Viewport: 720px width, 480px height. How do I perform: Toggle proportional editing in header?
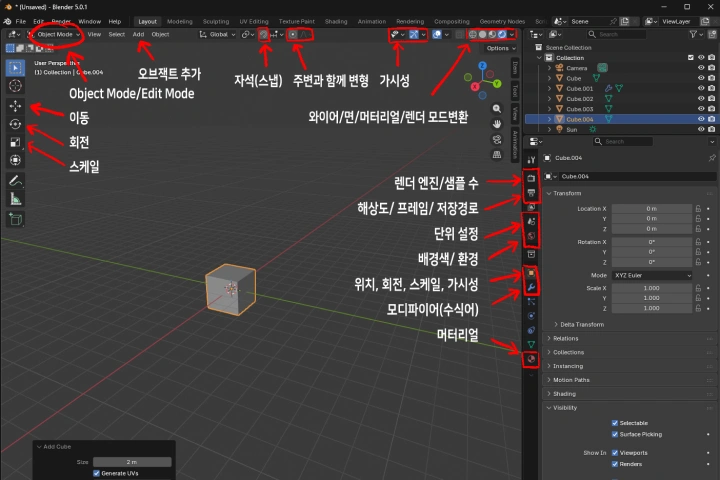[293, 34]
